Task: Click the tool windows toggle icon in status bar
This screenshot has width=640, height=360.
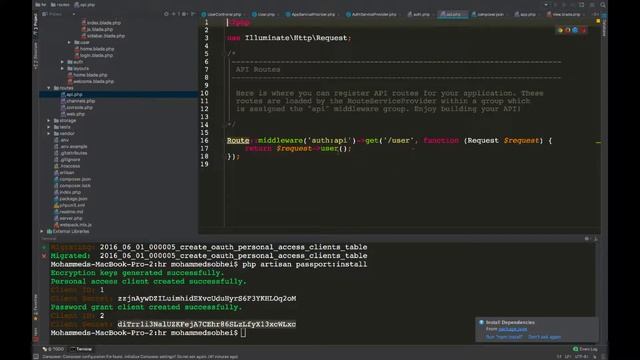Action: (x=36, y=356)
